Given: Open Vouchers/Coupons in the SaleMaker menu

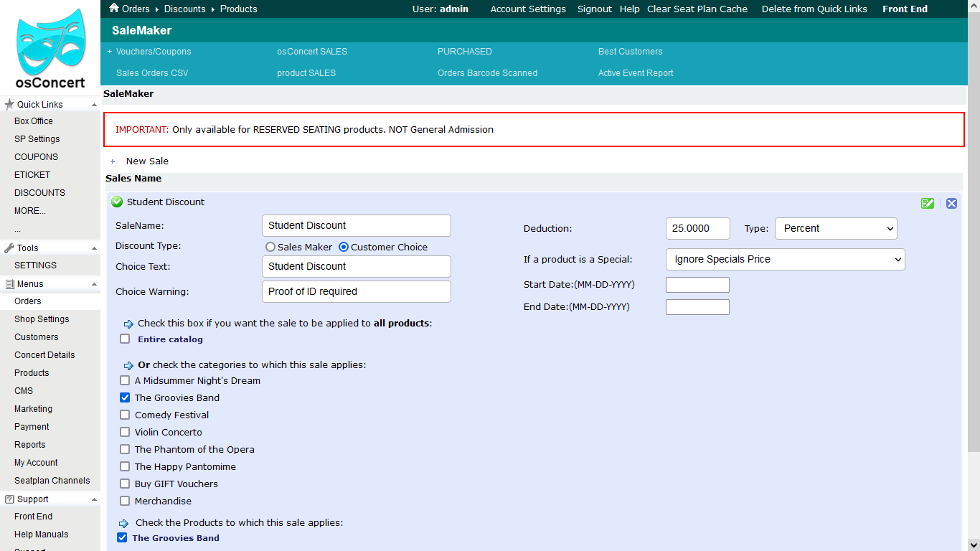Looking at the screenshot, I should (154, 52).
